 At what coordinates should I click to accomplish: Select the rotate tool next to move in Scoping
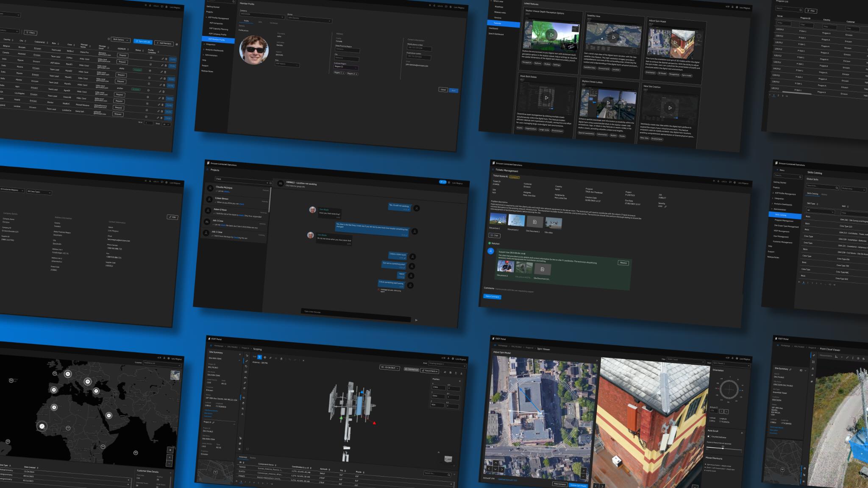265,357
